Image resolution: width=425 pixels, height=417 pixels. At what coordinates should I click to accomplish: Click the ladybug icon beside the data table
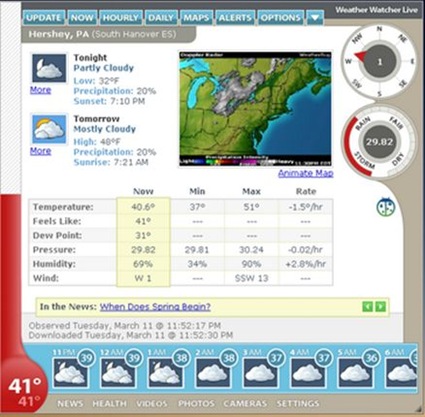(386, 207)
